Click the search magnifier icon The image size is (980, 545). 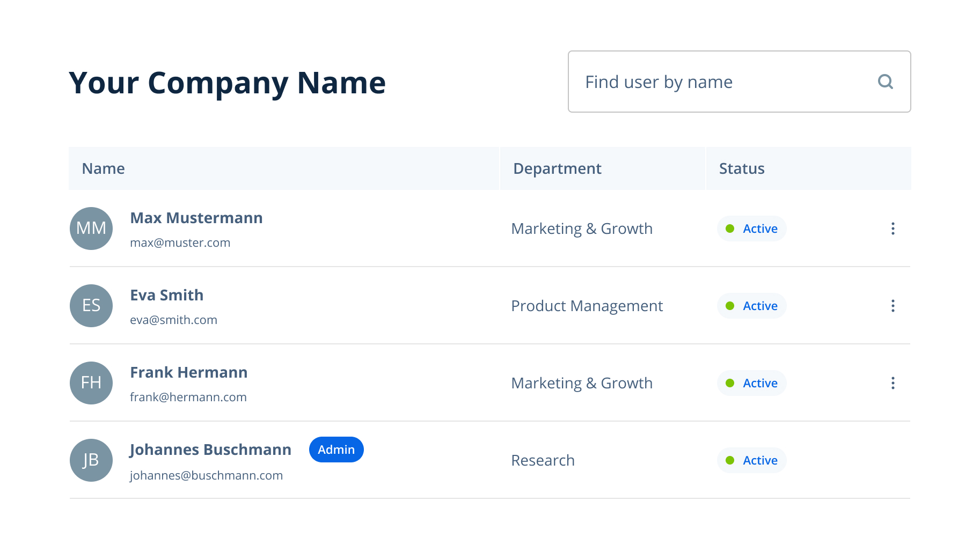tap(885, 82)
